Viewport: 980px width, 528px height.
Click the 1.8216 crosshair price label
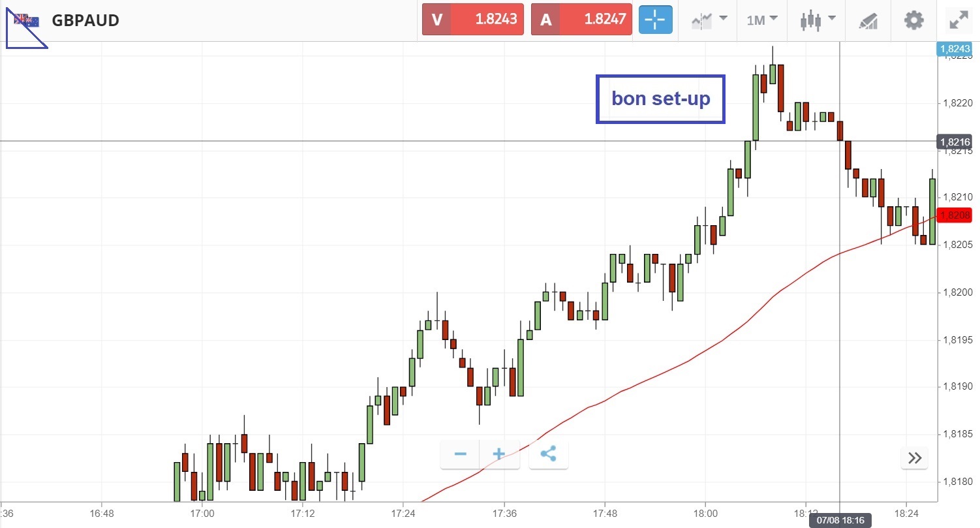click(954, 142)
